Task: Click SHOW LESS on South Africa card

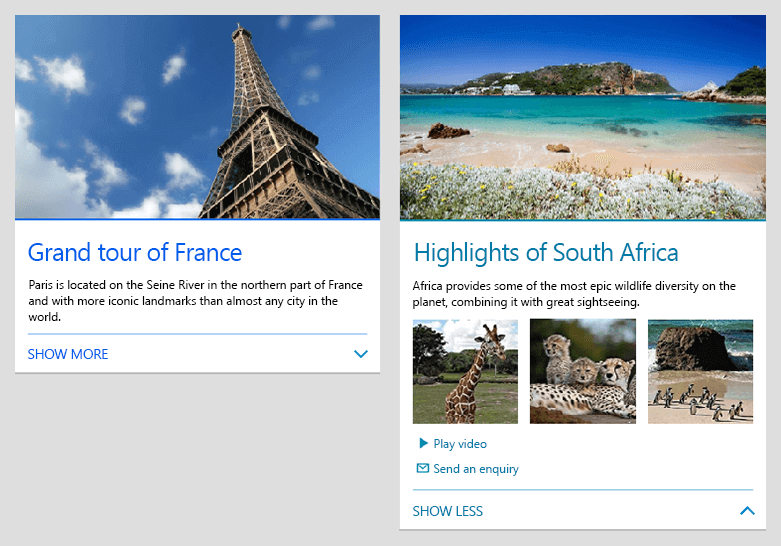Action: tap(447, 511)
